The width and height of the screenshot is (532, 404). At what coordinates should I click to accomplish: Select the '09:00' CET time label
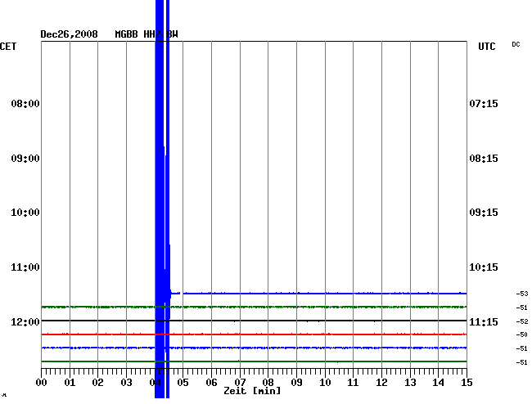coord(25,159)
